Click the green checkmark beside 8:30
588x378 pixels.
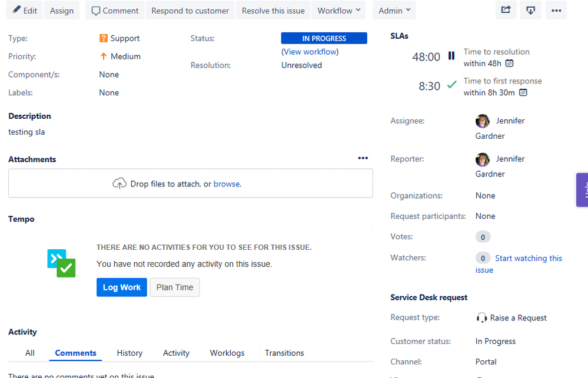coord(452,85)
